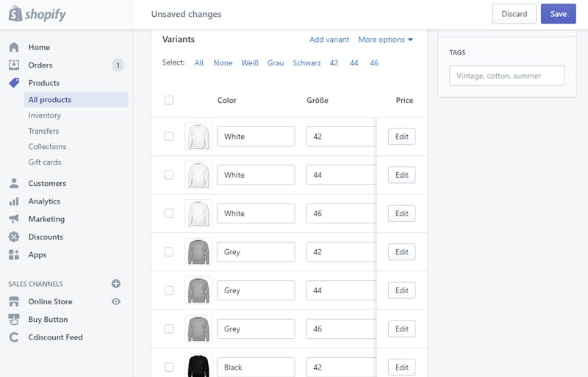Open Gift cards in sidebar
Image resolution: width=588 pixels, height=377 pixels.
tap(45, 162)
